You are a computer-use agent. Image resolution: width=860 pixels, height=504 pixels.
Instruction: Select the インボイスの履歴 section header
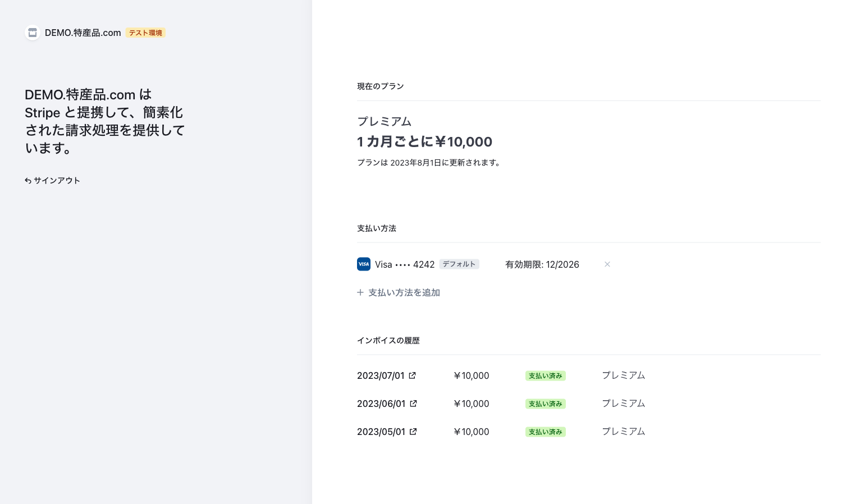388,340
